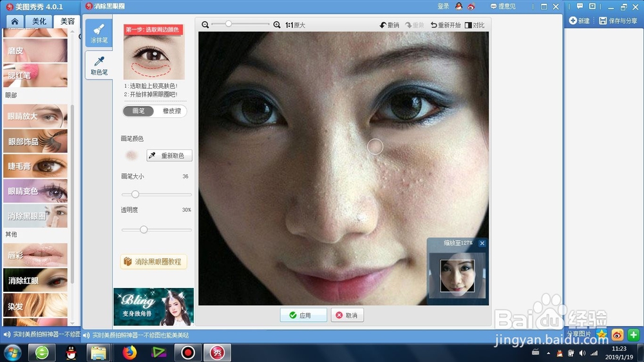This screenshot has width=644, height=362.
Task: Click the 实时美颜拍照神器 ticker link
Action: [140, 336]
